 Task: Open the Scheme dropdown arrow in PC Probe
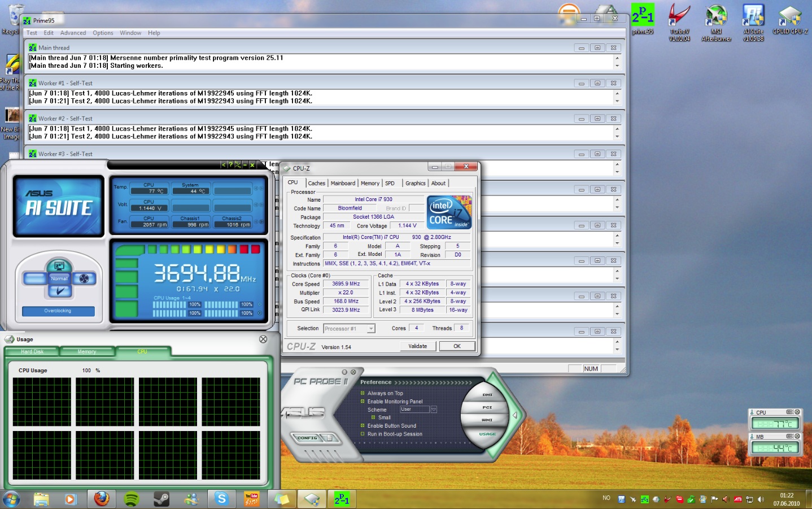(x=434, y=410)
